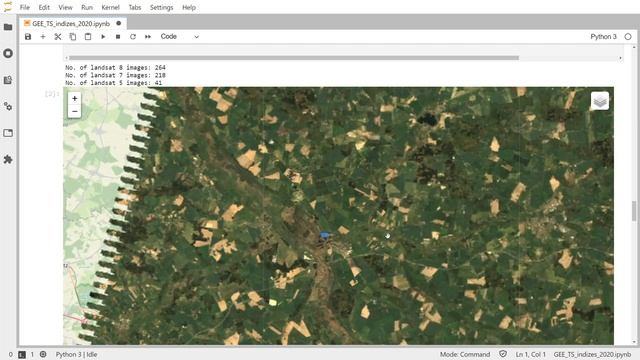Click the kernel status circle indicator
The image size is (640, 360).
pos(628,37)
